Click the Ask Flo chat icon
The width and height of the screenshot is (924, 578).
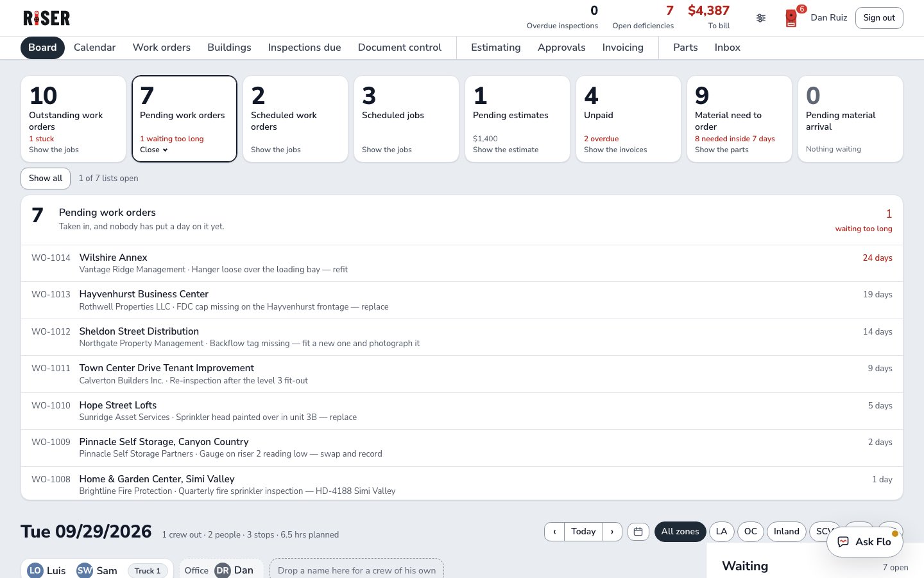(x=843, y=542)
